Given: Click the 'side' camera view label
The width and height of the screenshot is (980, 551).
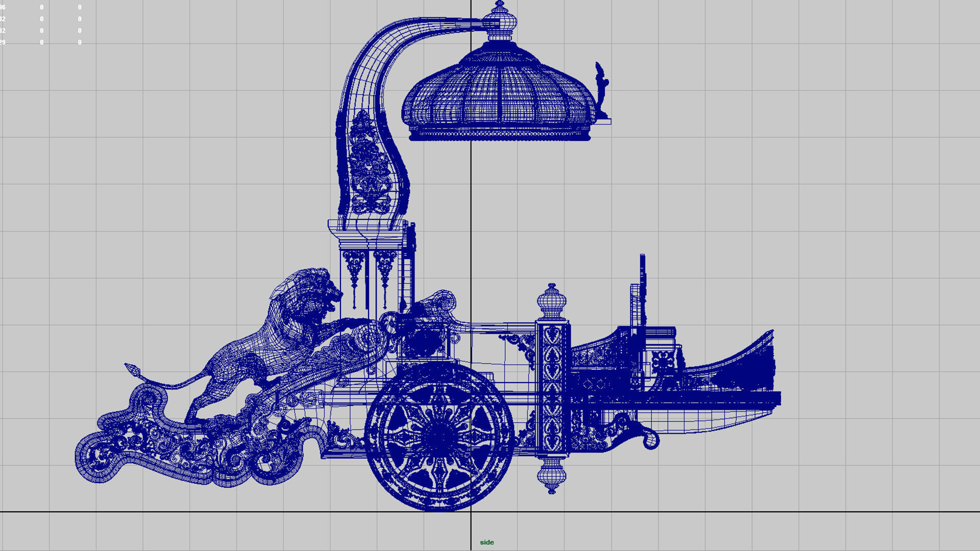Looking at the screenshot, I should coord(486,542).
